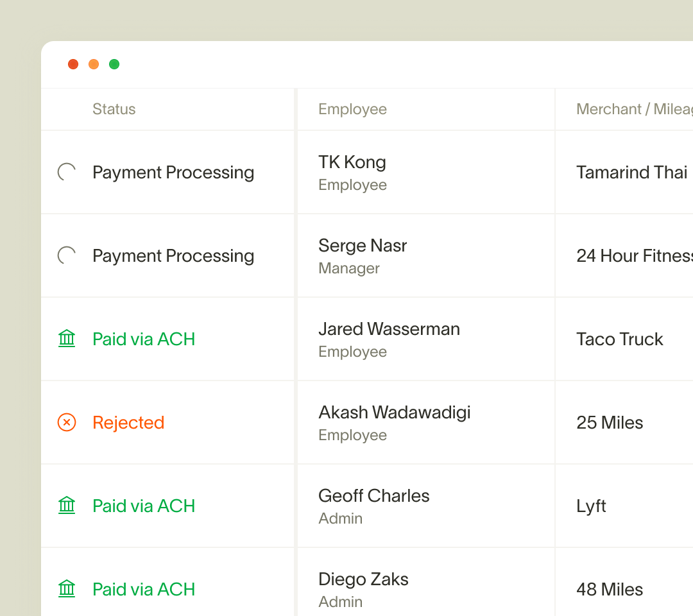Click the Merchant / Mileage column header
This screenshot has width=693, height=616.
[635, 109]
